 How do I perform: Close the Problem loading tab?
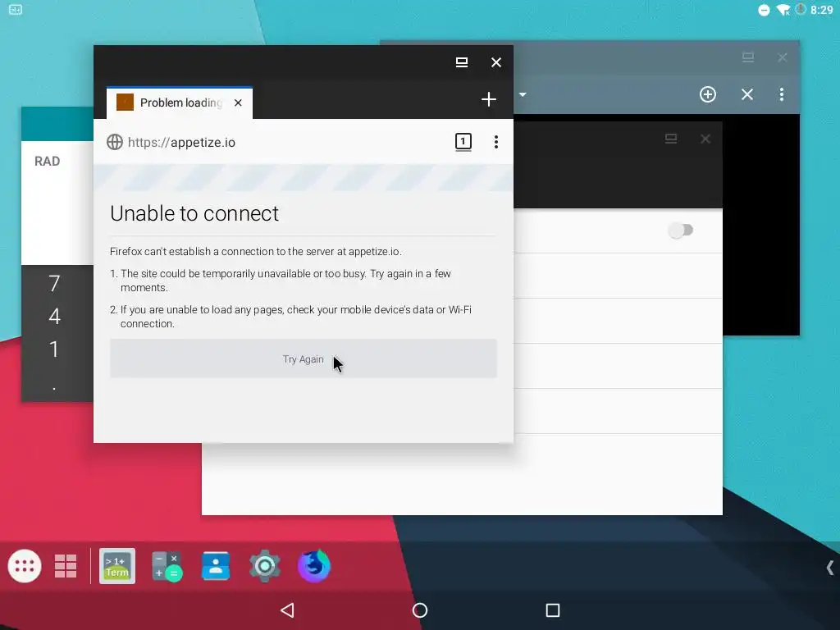pos(239,103)
